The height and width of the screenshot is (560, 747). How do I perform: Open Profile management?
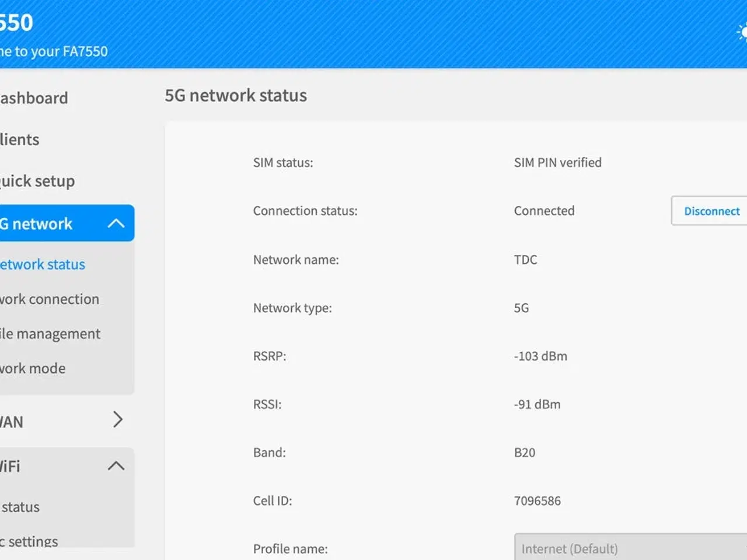(50, 333)
